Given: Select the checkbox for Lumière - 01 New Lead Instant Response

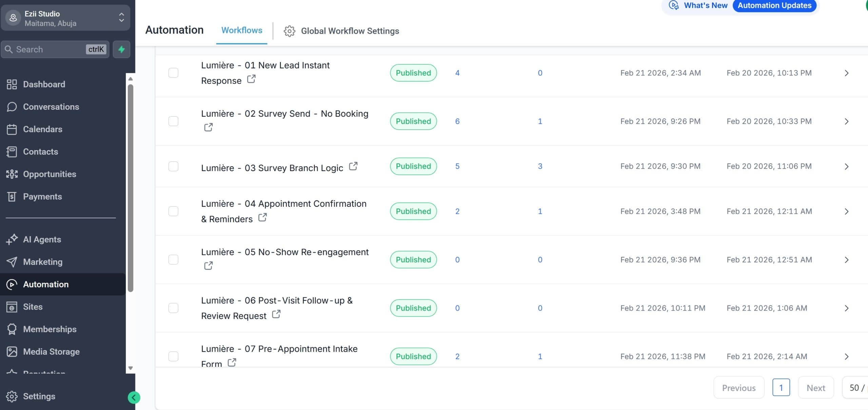Looking at the screenshot, I should (x=173, y=73).
